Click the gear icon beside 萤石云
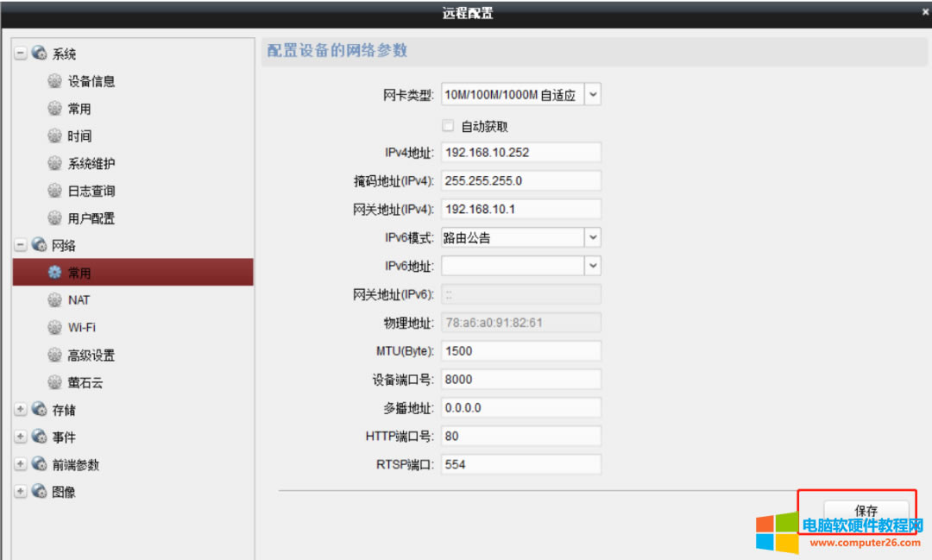932x560 pixels. [54, 382]
